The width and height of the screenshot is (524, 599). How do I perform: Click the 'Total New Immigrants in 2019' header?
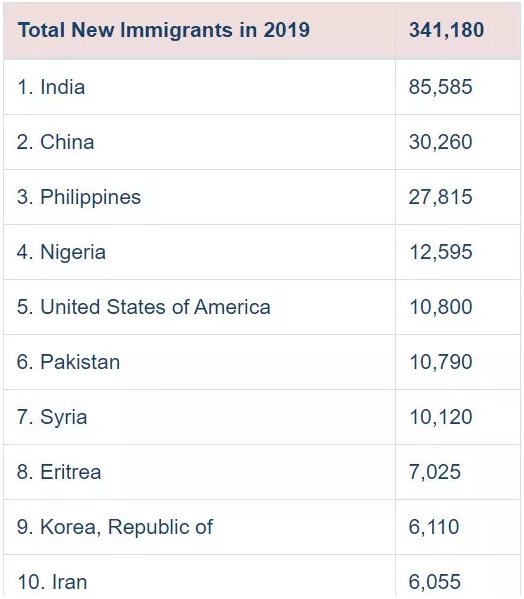163,30
